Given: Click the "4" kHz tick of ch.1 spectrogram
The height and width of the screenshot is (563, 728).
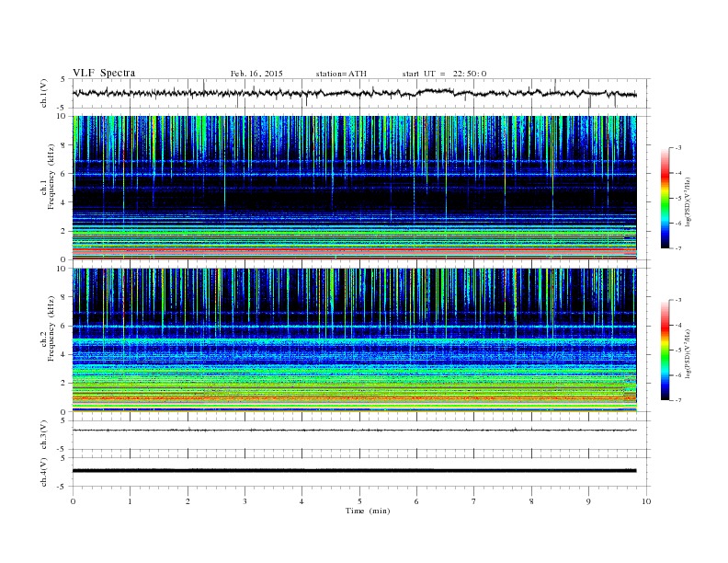Looking at the screenshot, I should [x=63, y=202].
